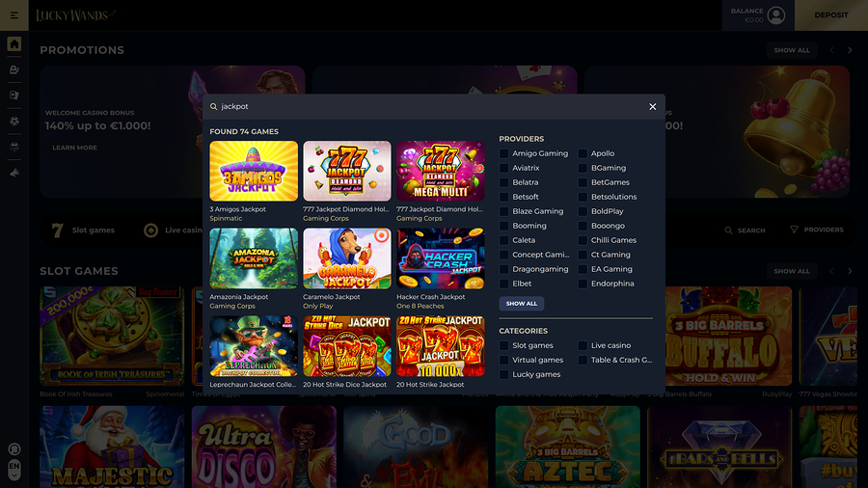Close the search dialog with the X
The image size is (868, 488).
coord(653,107)
